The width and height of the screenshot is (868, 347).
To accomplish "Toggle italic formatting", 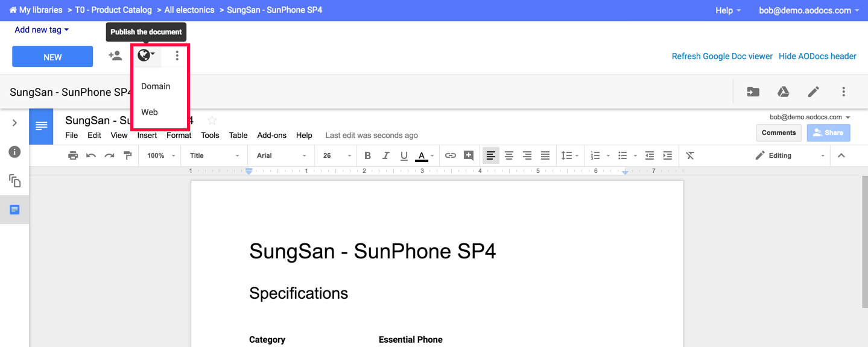I will pos(386,155).
